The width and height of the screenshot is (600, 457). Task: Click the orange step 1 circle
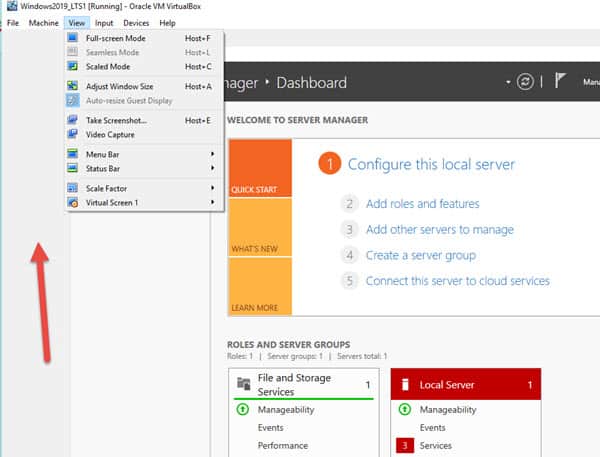point(329,163)
